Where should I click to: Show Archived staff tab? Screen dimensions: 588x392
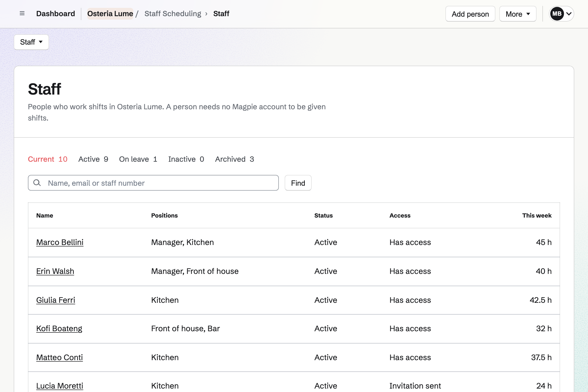[x=234, y=159]
